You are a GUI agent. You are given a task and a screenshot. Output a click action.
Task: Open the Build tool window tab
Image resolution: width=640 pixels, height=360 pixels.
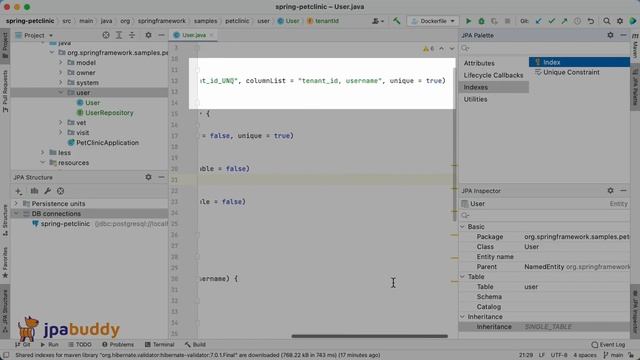click(195, 344)
